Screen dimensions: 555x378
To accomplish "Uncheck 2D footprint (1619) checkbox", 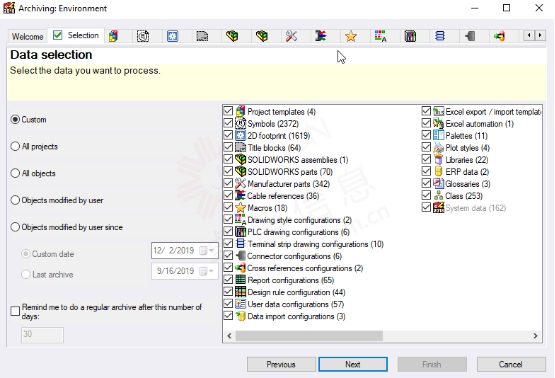I will (x=228, y=135).
